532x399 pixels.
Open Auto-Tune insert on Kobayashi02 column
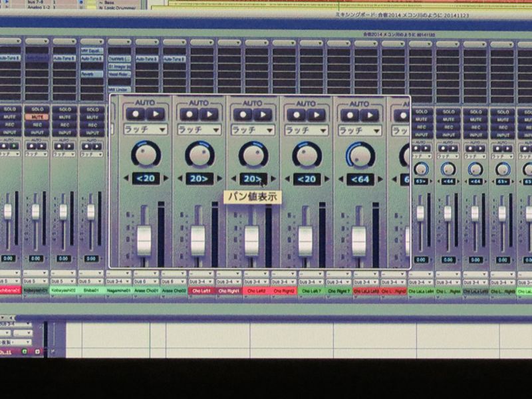(x=64, y=59)
